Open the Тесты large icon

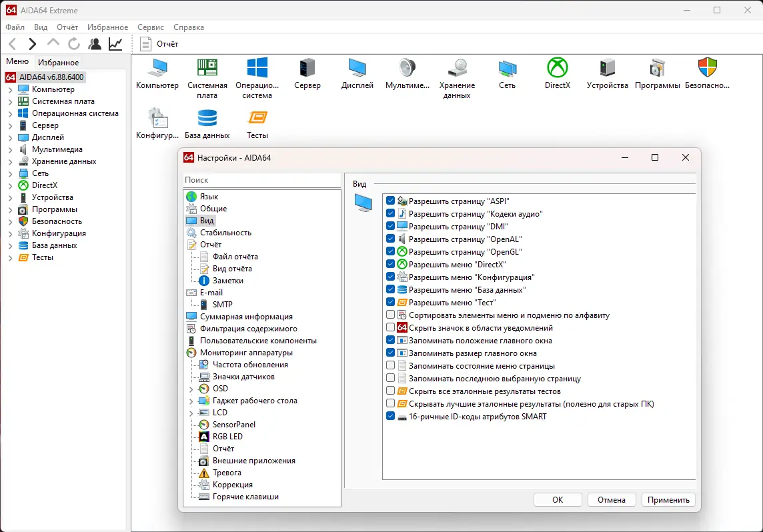pos(257,124)
